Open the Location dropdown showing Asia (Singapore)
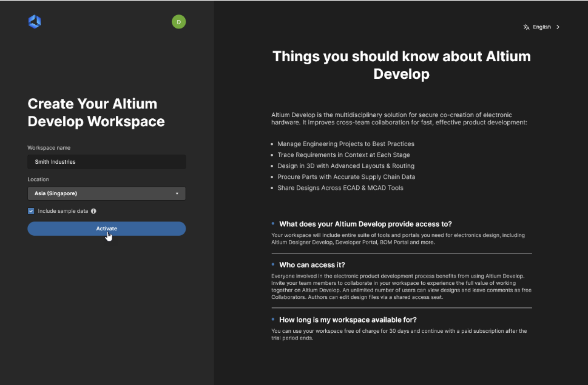The height and width of the screenshot is (385, 588). point(107,193)
